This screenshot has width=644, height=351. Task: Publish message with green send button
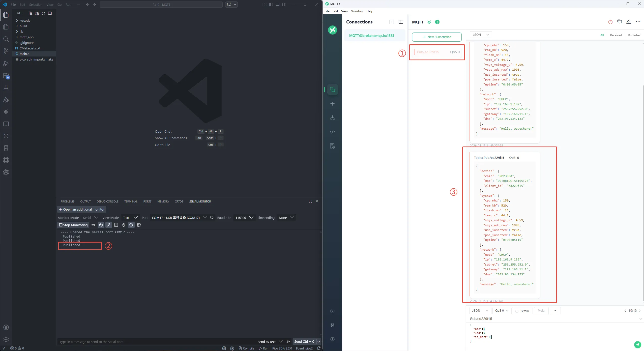tap(637, 344)
